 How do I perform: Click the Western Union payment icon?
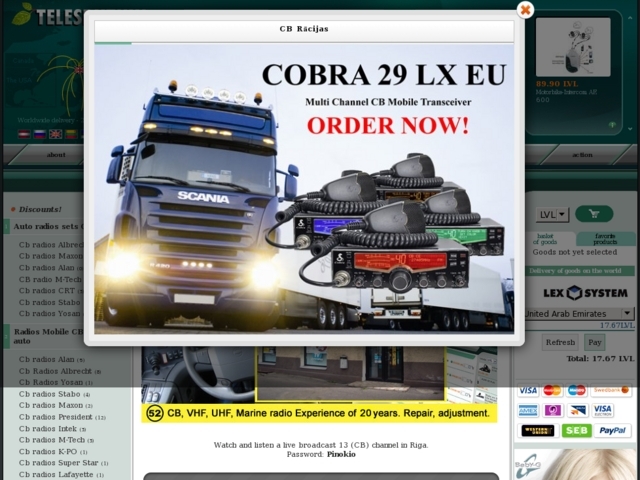click(x=537, y=430)
